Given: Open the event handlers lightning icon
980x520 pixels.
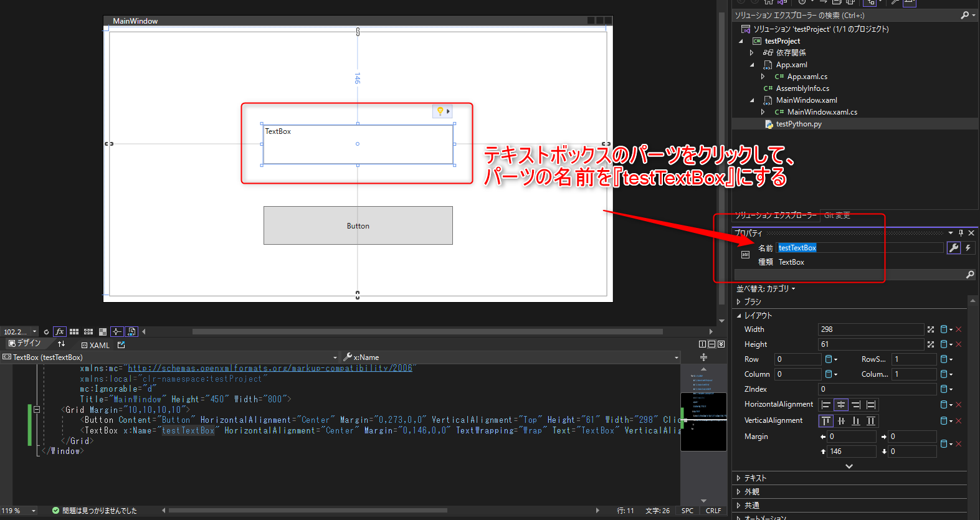Looking at the screenshot, I should 968,248.
